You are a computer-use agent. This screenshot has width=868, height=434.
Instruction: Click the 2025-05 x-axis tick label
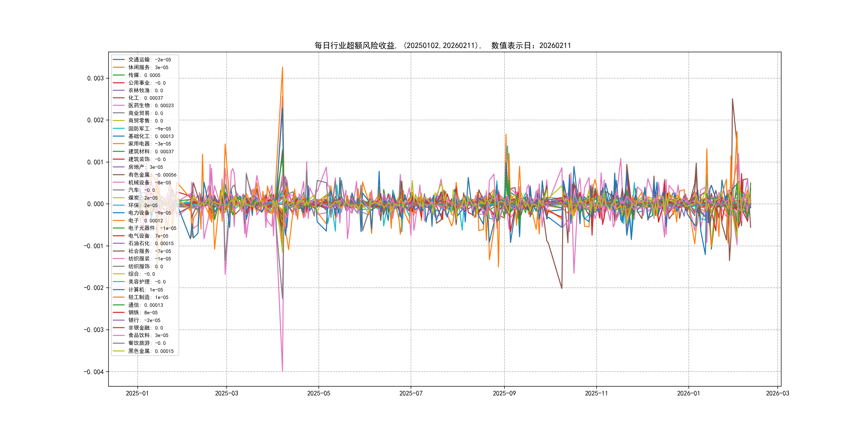click(319, 393)
